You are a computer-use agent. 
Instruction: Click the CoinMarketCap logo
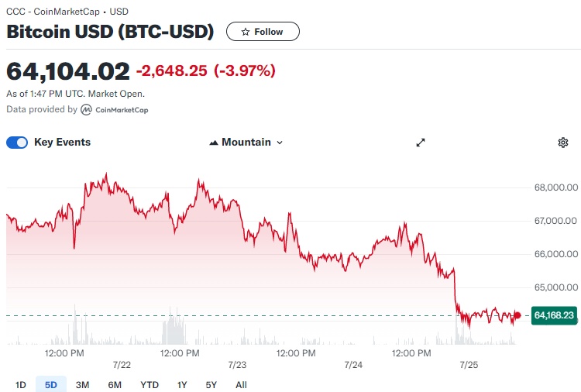click(87, 110)
